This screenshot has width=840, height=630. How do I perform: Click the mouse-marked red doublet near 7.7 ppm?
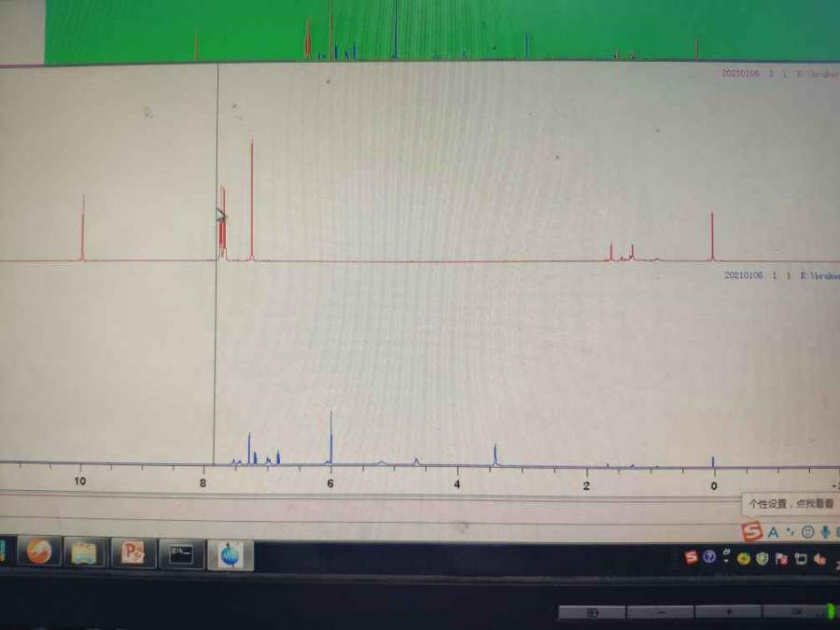point(222,223)
